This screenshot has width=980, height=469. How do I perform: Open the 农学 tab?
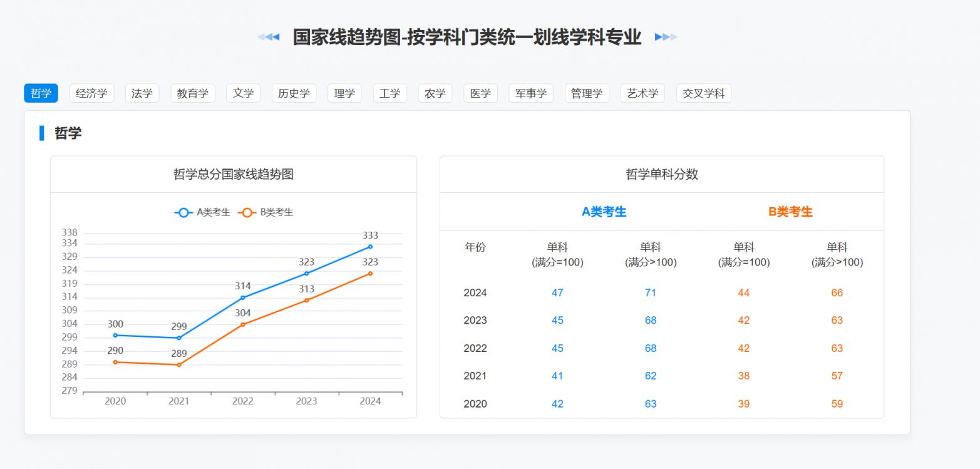435,93
